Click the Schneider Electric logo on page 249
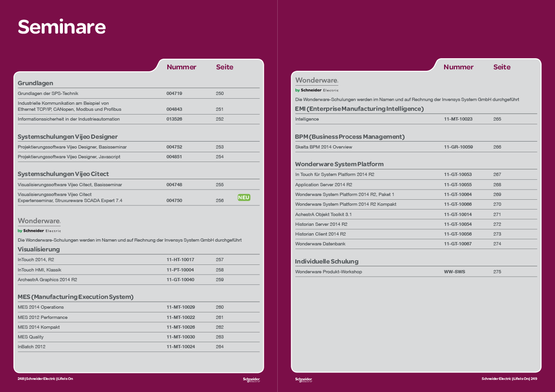The image size is (555, 392). pos(304,379)
